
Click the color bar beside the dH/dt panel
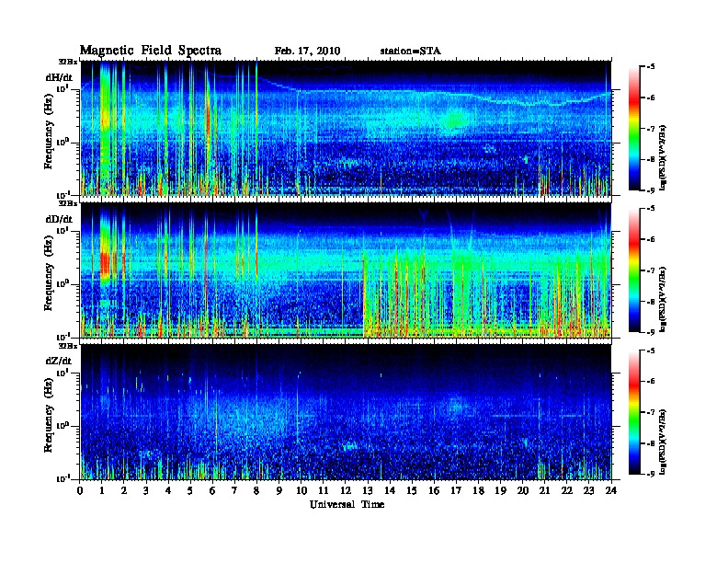633,128
